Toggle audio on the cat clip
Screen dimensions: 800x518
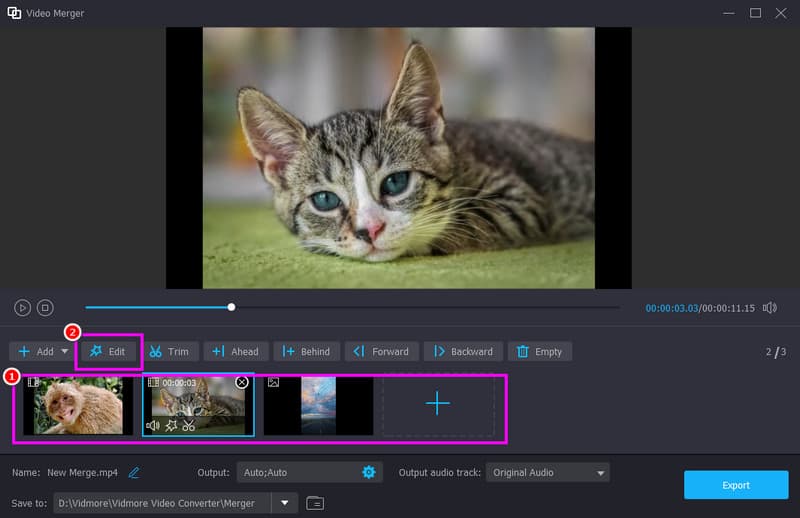coord(153,425)
